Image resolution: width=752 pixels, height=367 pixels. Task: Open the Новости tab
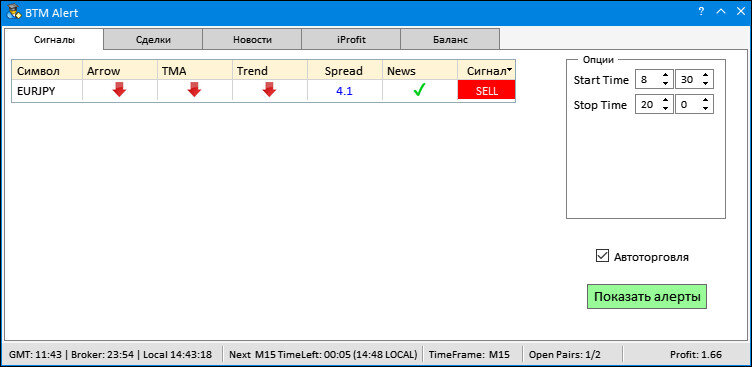point(252,39)
